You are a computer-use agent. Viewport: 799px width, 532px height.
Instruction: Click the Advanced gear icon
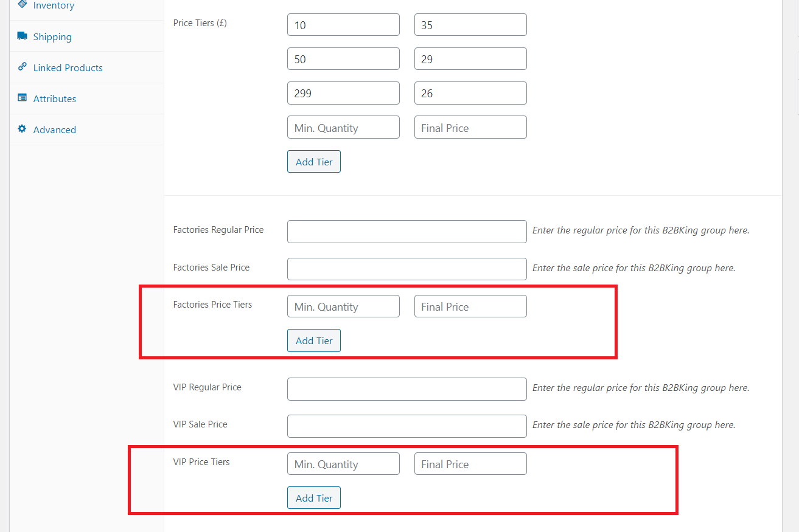click(23, 129)
